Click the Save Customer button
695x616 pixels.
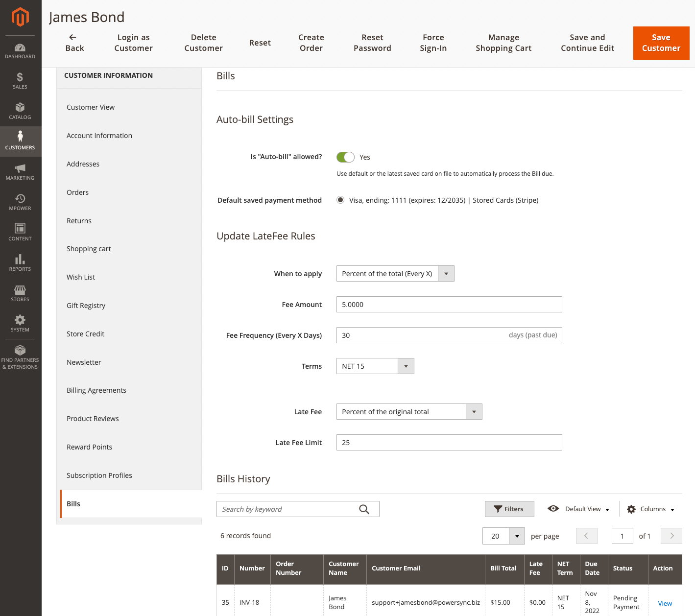tap(661, 43)
